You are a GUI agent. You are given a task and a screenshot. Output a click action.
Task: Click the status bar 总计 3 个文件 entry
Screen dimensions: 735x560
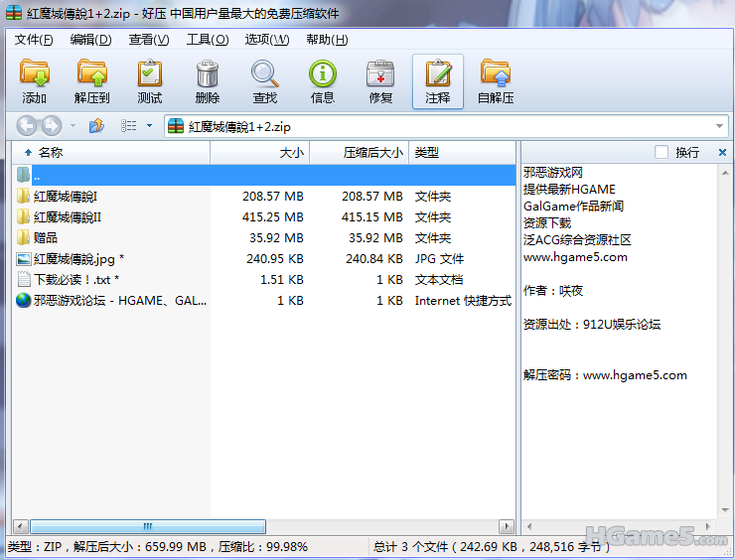click(492, 546)
